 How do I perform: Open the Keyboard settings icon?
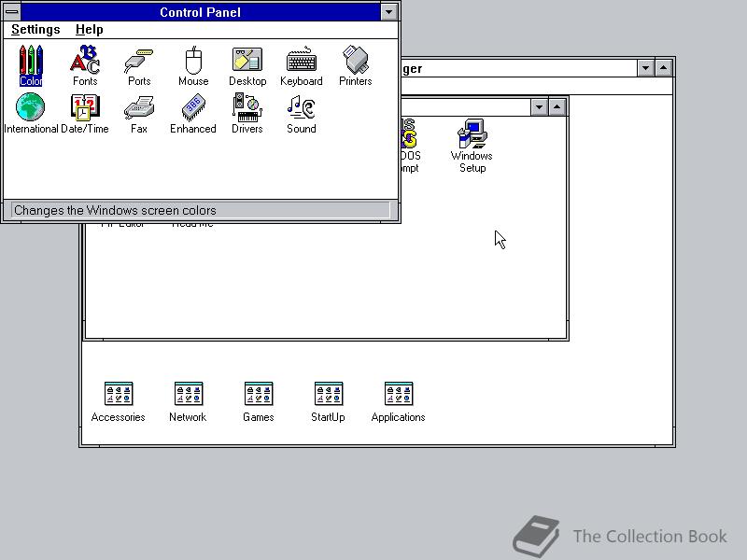[x=301, y=65]
